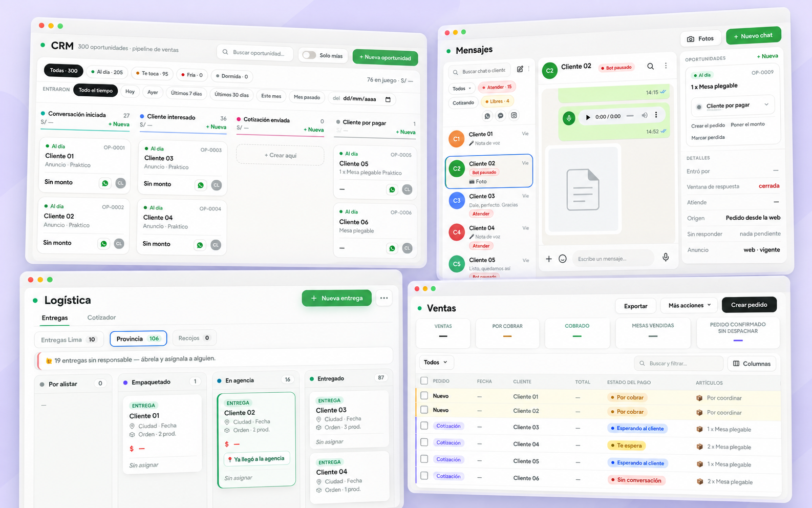Open the Todos filter dropdown in Ventas
The height and width of the screenshot is (508, 812).
(436, 362)
